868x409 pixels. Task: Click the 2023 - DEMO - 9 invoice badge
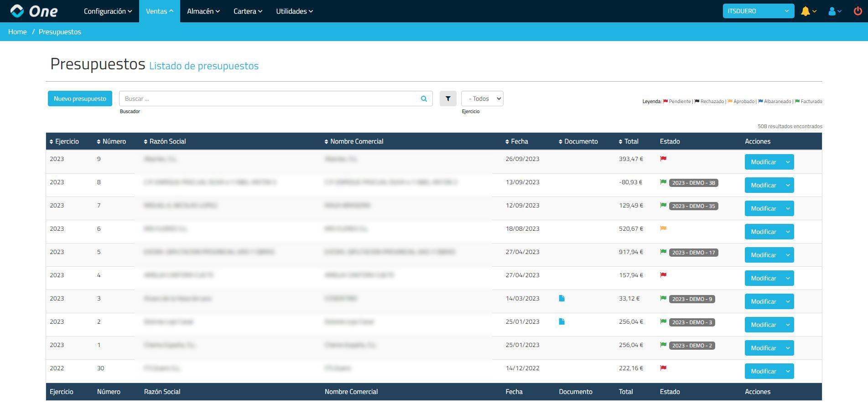pyautogui.click(x=692, y=299)
